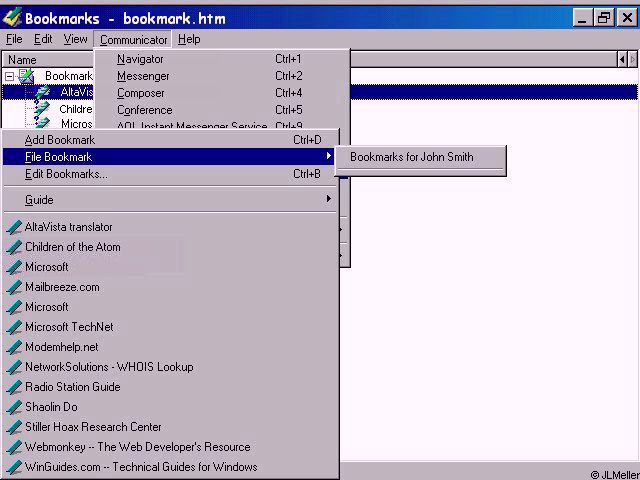Click the Name column header
This screenshot has height=480, width=640.
48,60
